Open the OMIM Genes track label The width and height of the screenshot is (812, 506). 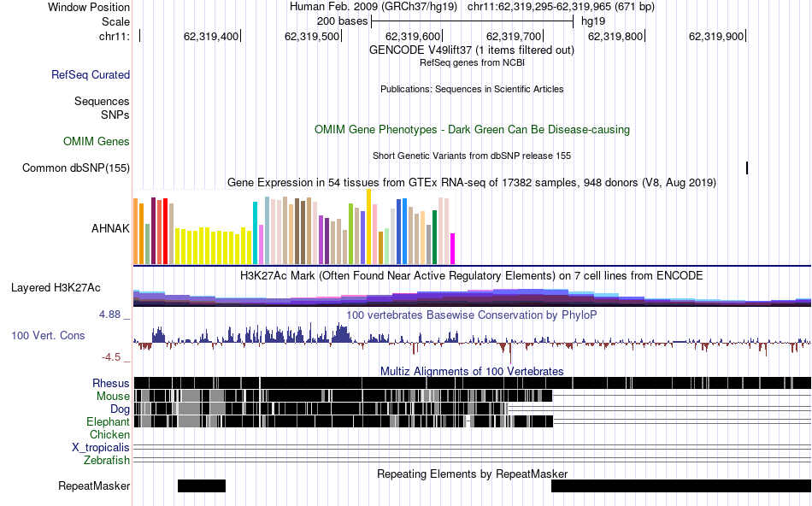pos(97,141)
